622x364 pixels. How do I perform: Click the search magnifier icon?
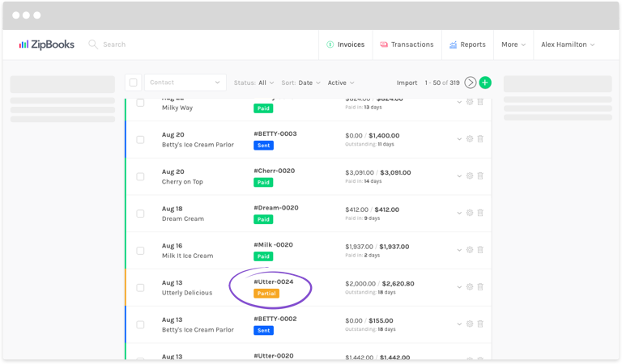click(93, 44)
